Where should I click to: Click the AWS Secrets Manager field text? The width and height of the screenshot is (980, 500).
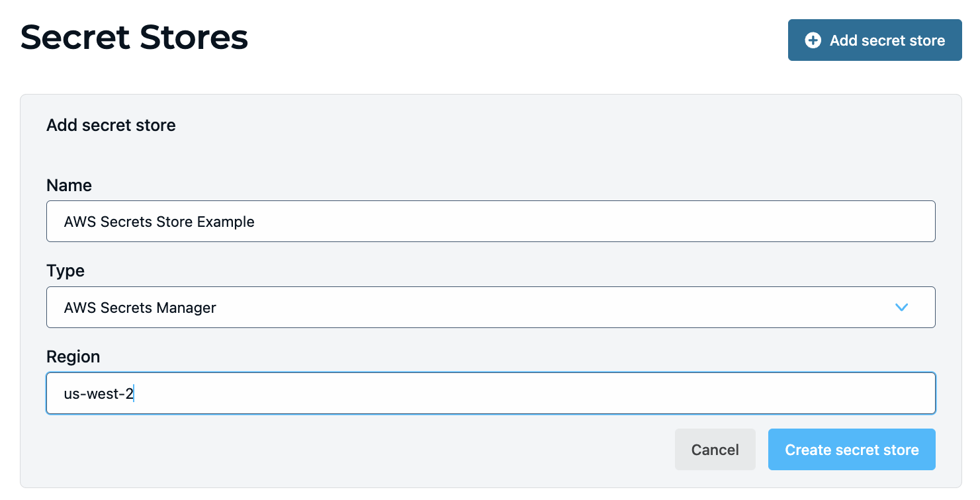tap(139, 307)
